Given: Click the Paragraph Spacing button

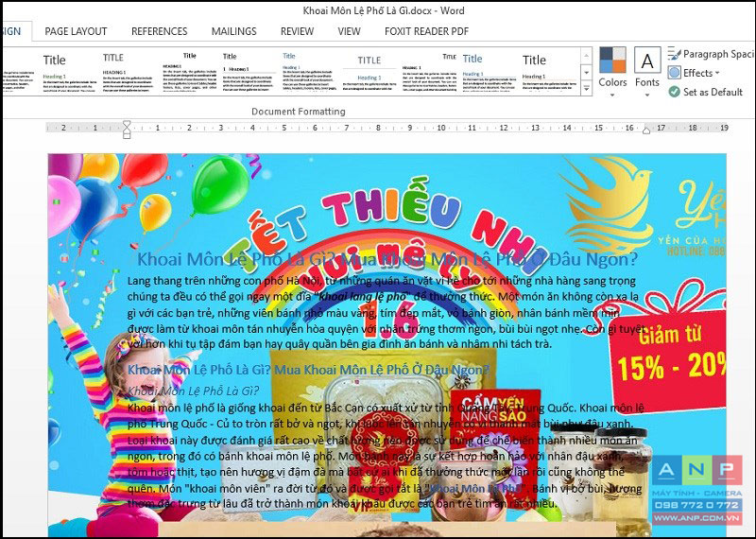Looking at the screenshot, I should [x=711, y=54].
